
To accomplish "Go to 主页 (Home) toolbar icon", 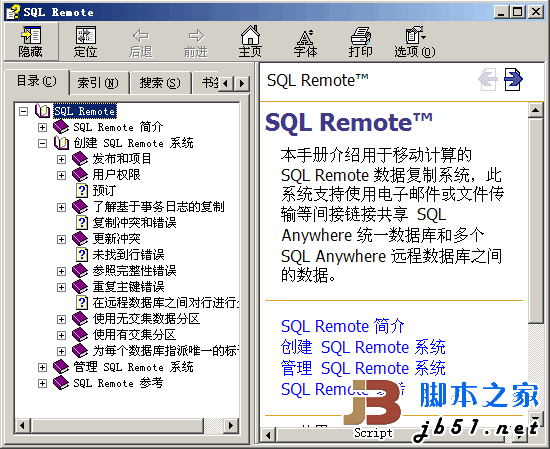I will click(250, 41).
